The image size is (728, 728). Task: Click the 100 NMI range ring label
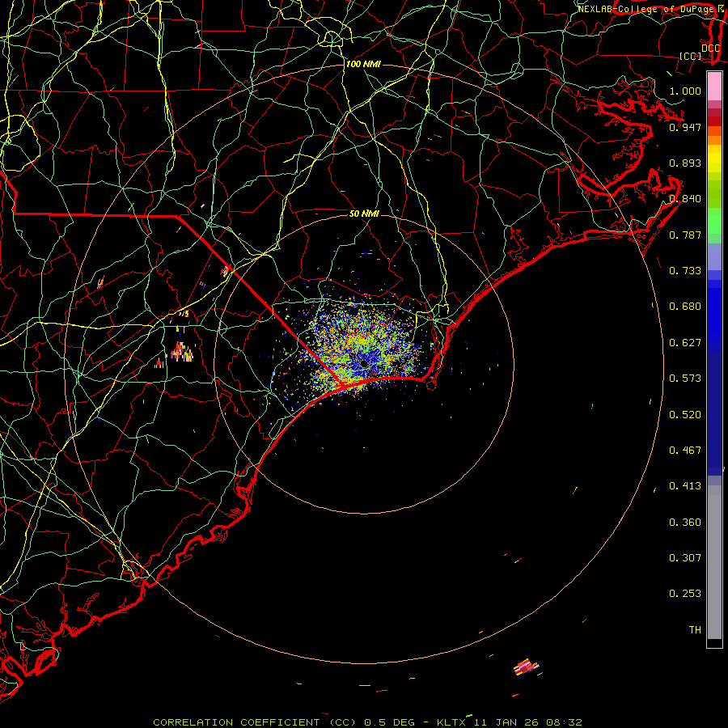363,64
